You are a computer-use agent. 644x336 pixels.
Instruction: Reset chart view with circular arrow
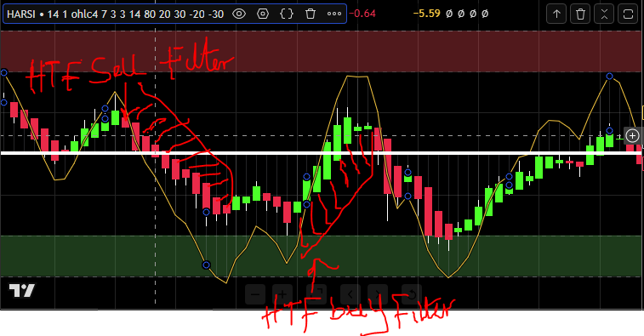[412, 294]
